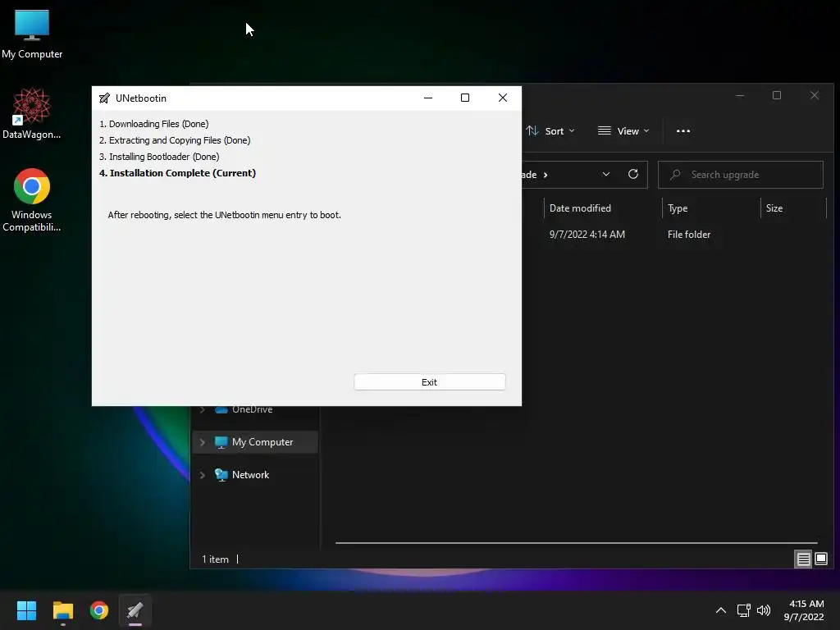Click the 'Extracting and Copying Files (Done)' step
This screenshot has width=840, height=630.
coord(175,140)
